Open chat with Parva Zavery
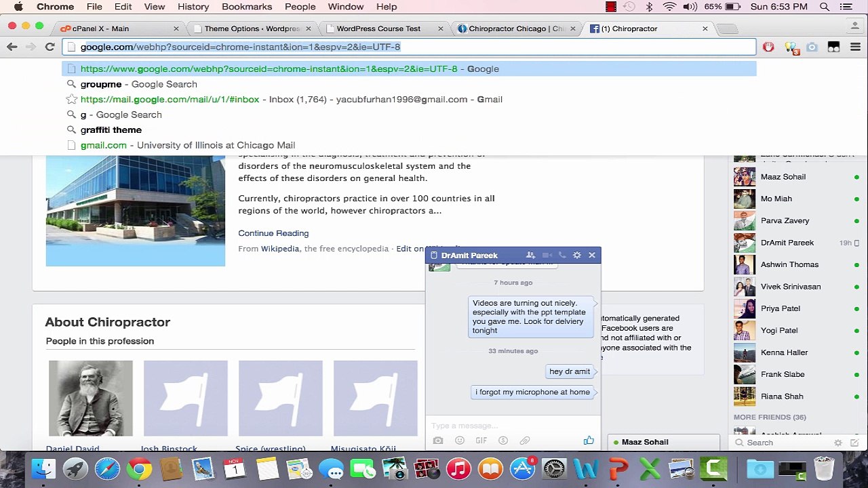This screenshot has height=488, width=868. coord(797,221)
